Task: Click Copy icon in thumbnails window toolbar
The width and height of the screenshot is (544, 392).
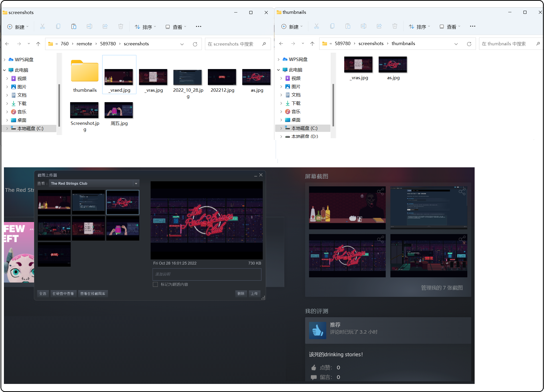Action: pos(332,26)
